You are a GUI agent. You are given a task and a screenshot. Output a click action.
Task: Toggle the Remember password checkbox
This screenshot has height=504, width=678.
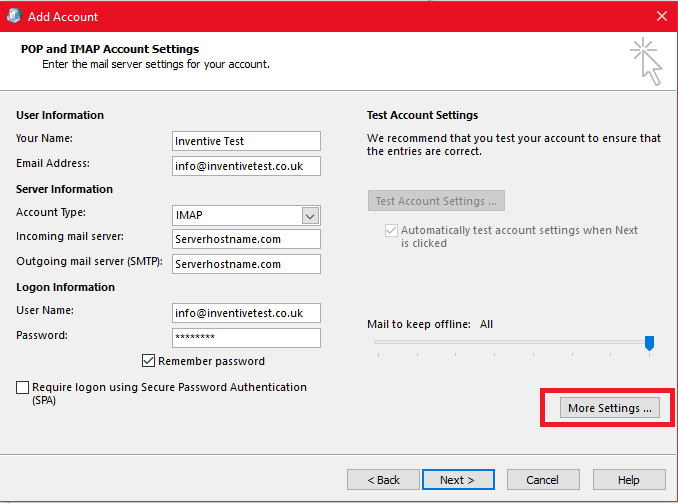click(x=149, y=361)
